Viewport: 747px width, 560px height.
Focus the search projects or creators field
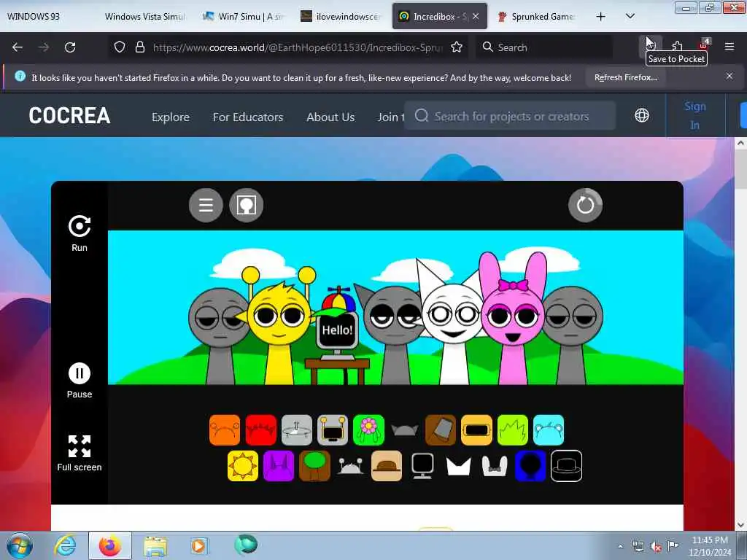tap(510, 116)
